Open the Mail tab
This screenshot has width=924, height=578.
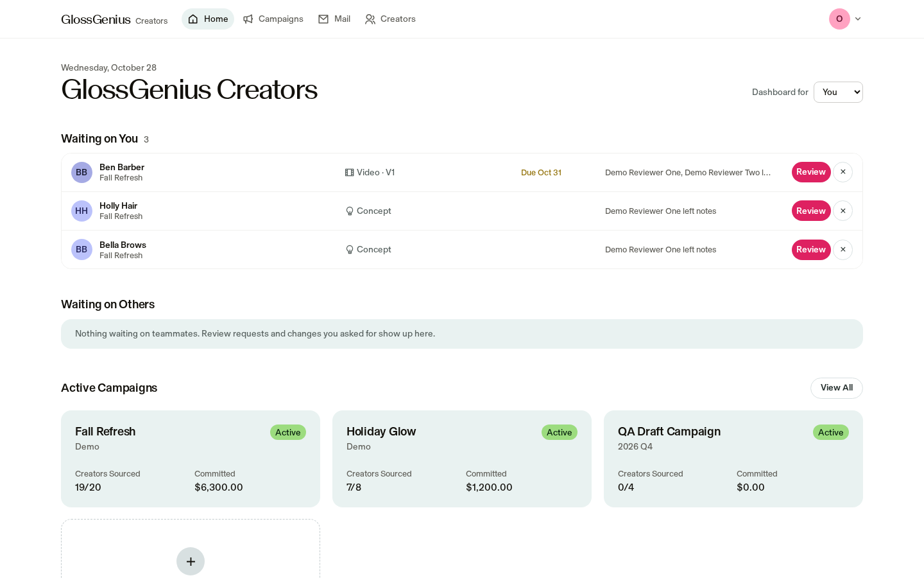334,19
